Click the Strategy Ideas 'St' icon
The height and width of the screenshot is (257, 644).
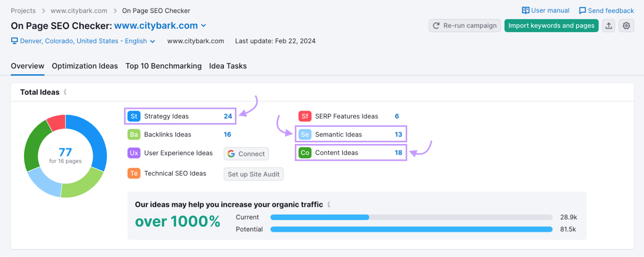pos(134,116)
